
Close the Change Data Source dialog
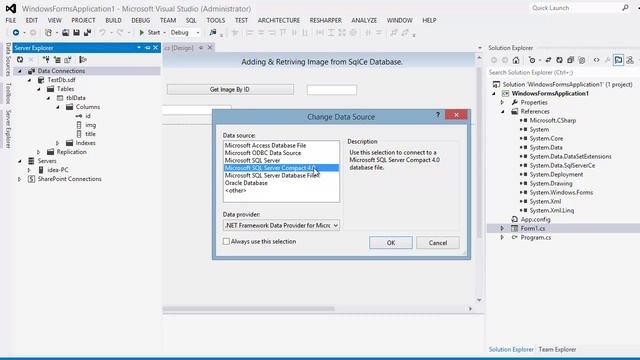(456, 115)
